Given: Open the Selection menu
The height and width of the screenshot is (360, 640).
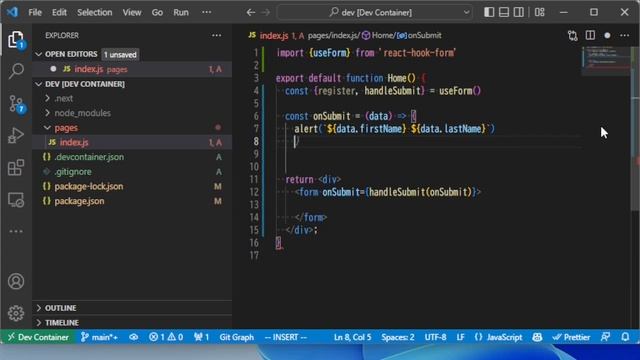Looking at the screenshot, I should [x=95, y=12].
